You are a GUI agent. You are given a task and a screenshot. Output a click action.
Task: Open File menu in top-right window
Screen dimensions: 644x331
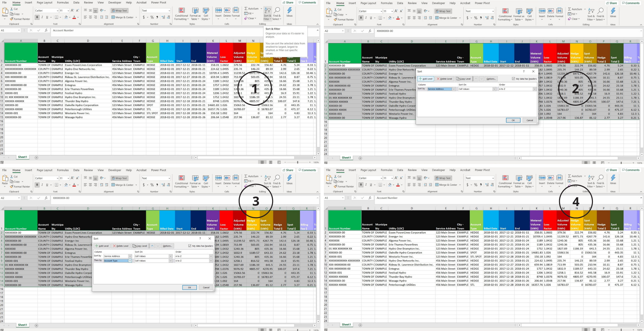[x=328, y=3]
